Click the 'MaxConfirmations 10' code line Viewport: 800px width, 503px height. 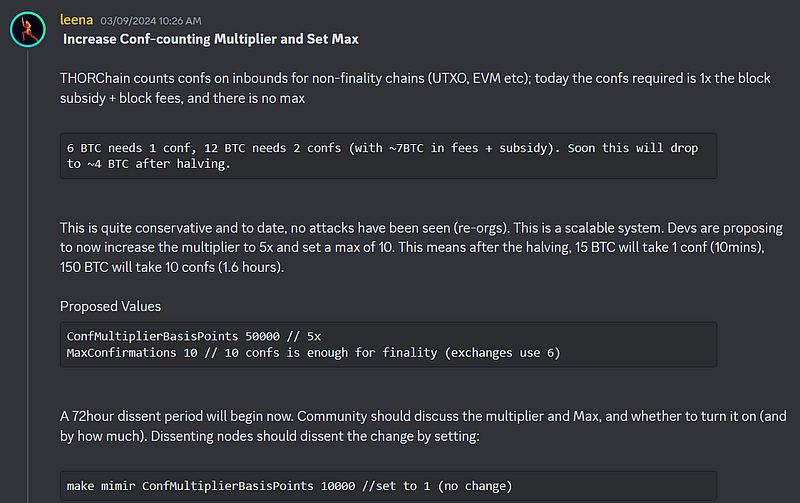tap(132, 353)
